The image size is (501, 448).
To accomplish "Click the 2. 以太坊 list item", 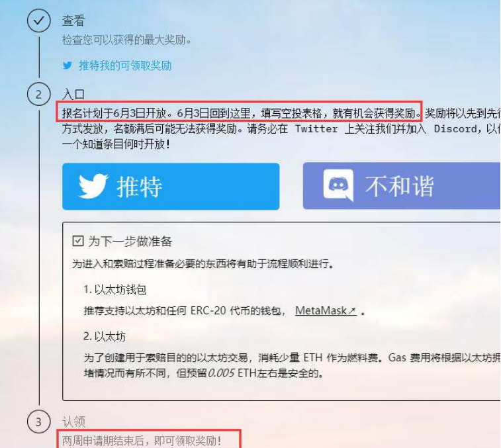I will 105,336.
